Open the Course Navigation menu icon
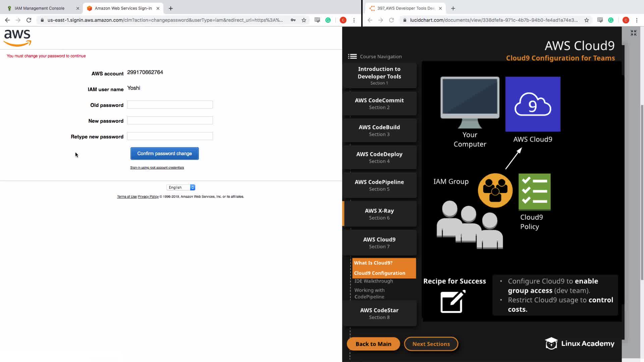Image resolution: width=644 pixels, height=362 pixels. [x=352, y=56]
